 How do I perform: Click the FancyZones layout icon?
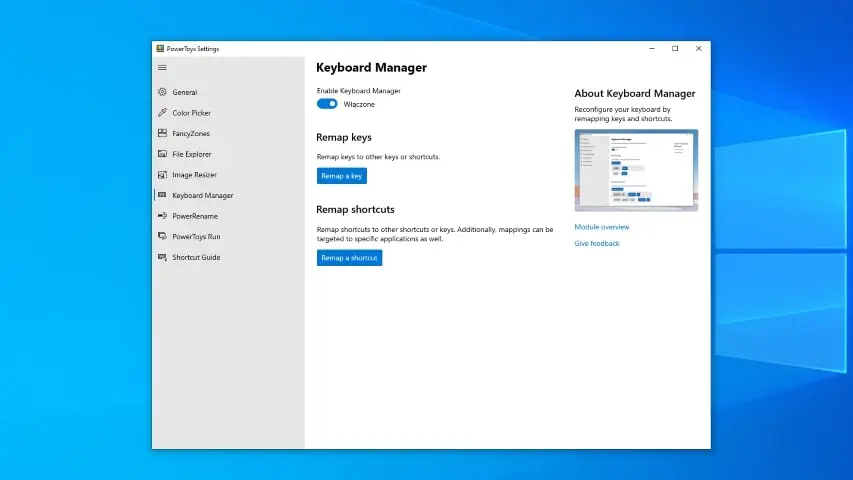click(162, 133)
